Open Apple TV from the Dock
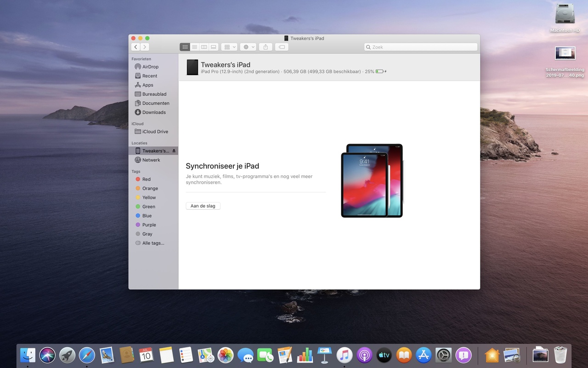This screenshot has height=368, width=588. (x=384, y=355)
